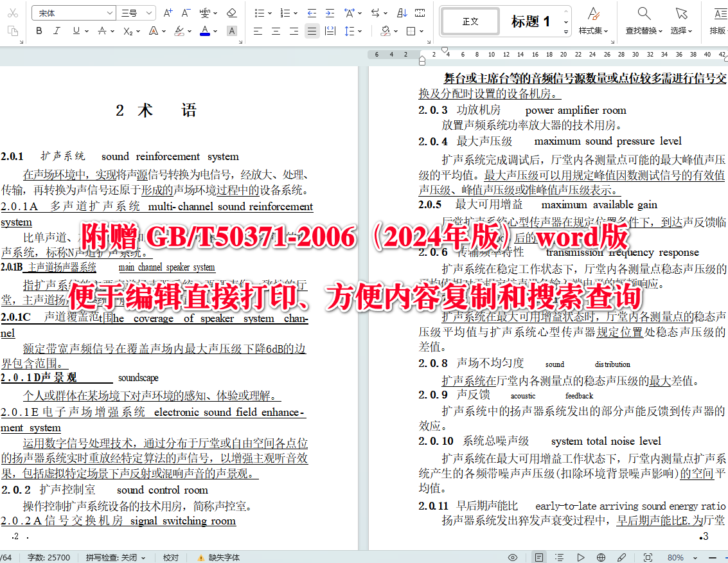Toggle italic formatting
The image size is (728, 563).
(56, 30)
